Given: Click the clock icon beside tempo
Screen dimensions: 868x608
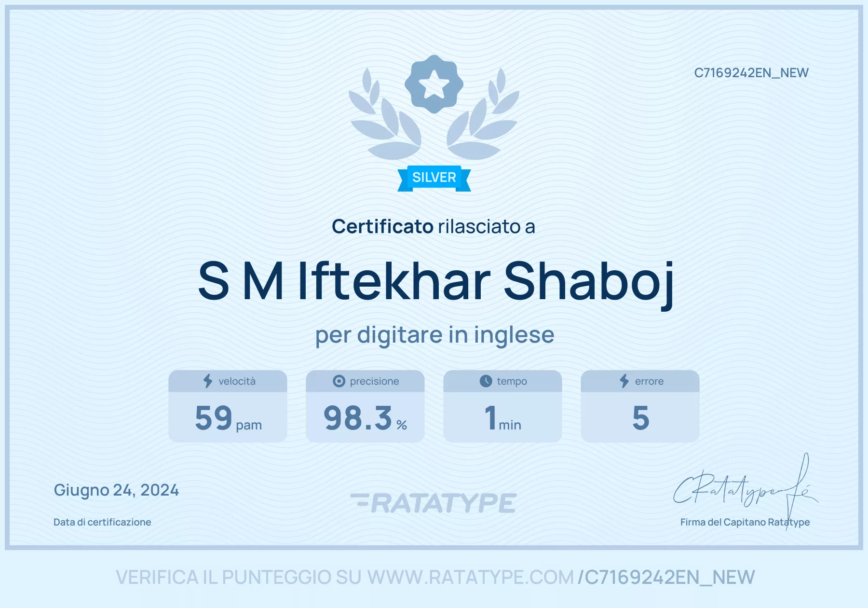Looking at the screenshot, I should [486, 381].
